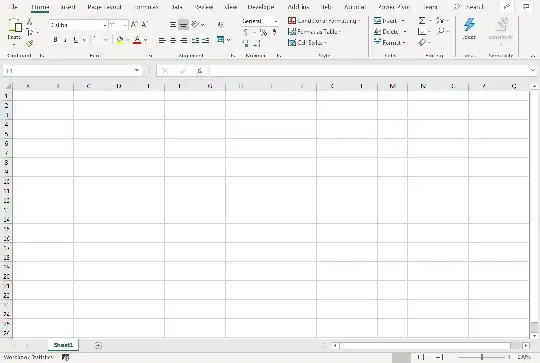Open the font name combo box
The image size is (540, 363).
[79, 25]
